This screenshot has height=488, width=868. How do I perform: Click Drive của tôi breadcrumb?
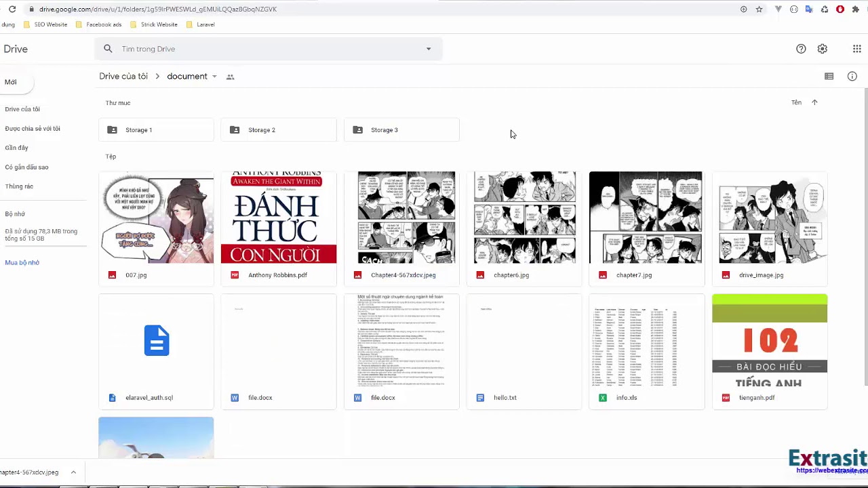point(123,77)
